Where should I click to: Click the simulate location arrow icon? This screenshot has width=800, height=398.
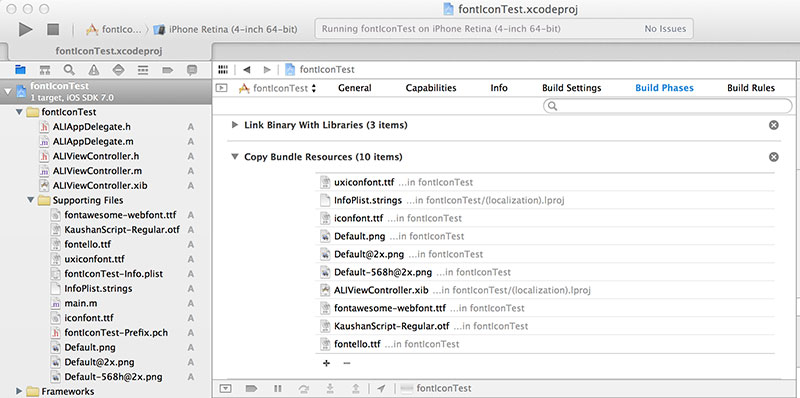(x=381, y=388)
